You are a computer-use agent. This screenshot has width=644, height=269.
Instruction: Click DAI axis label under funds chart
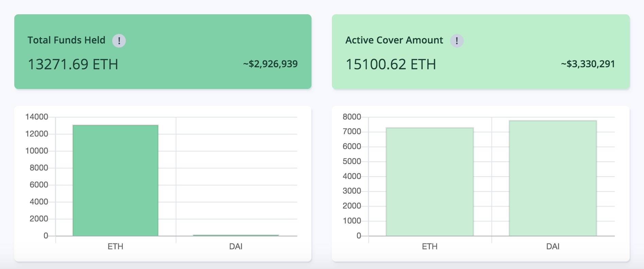[x=236, y=246]
